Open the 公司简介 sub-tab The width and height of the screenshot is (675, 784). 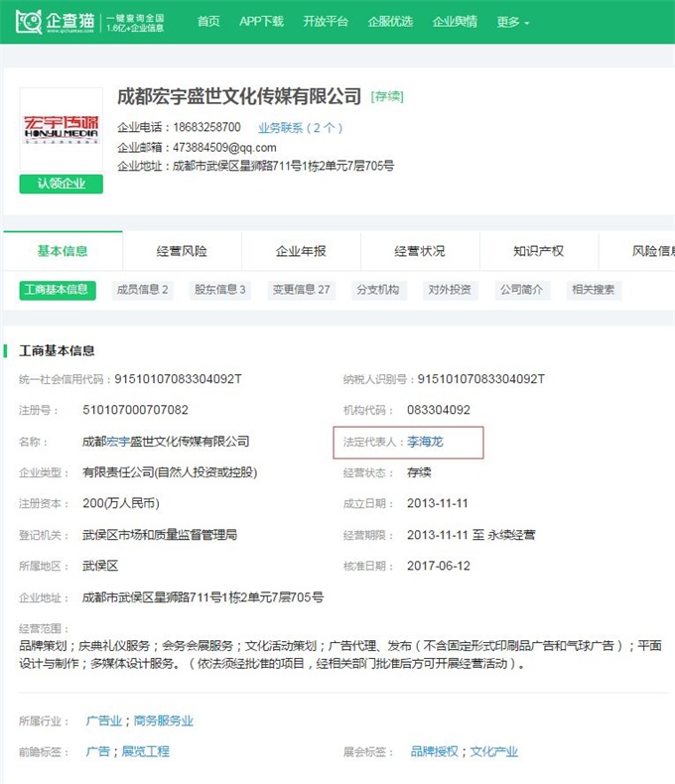[x=521, y=290]
